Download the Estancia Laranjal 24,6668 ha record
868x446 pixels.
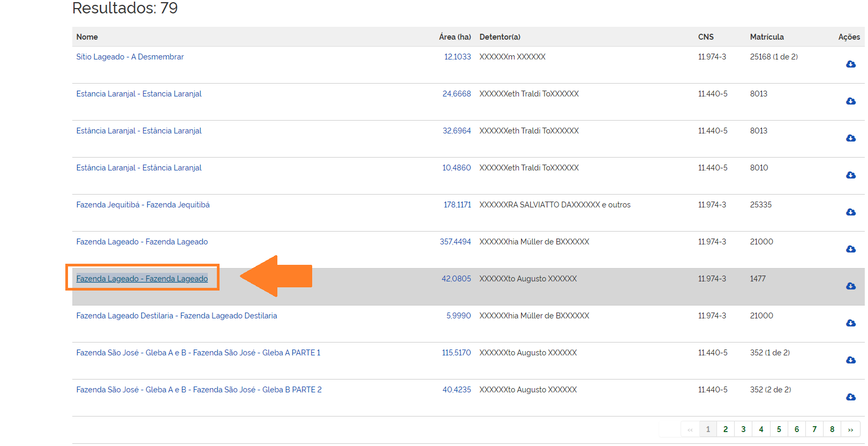click(x=850, y=101)
